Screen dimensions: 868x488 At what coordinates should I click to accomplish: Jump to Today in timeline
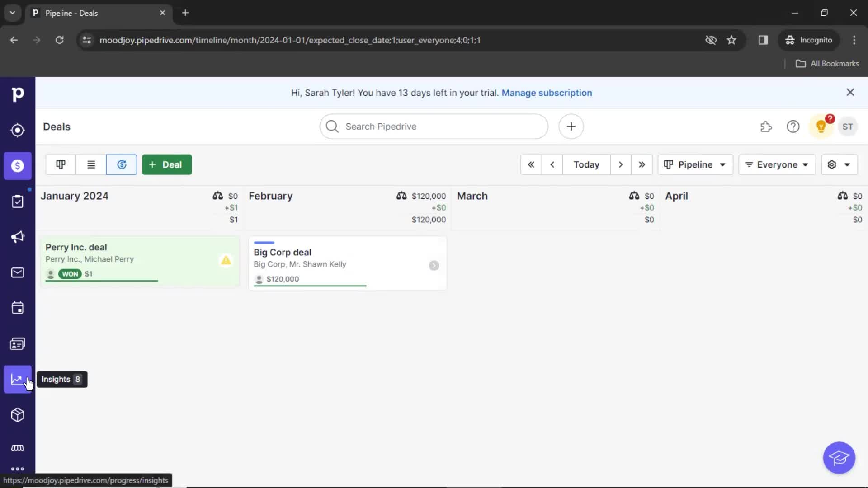[x=586, y=164]
